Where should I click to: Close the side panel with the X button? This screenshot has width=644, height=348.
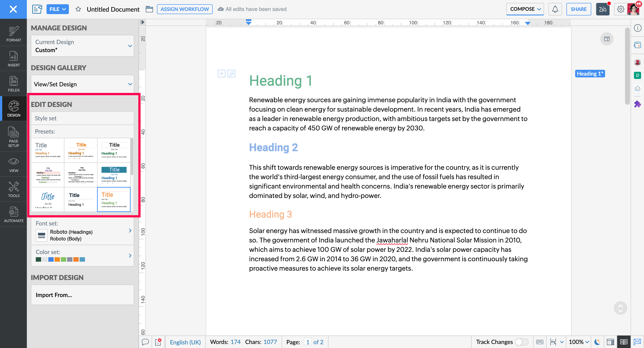click(13, 9)
